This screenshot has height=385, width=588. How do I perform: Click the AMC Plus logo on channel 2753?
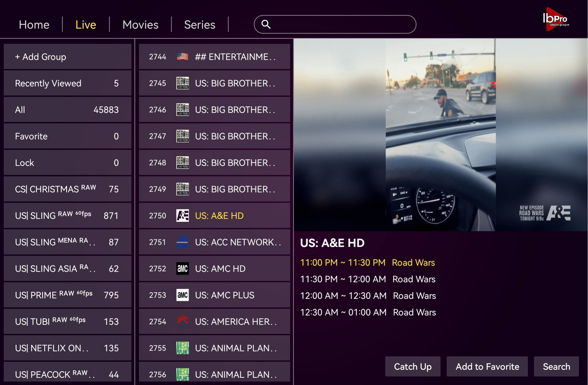[x=183, y=295]
